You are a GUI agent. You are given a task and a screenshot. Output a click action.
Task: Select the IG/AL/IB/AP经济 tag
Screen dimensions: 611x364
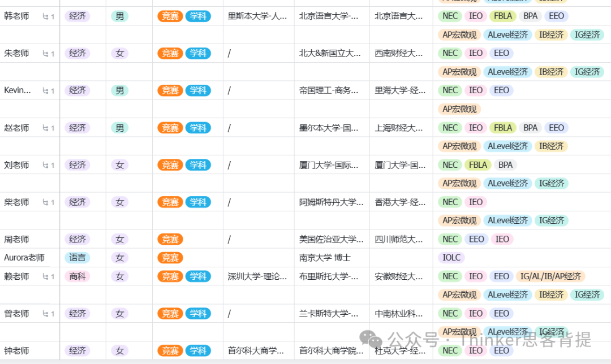click(x=550, y=276)
